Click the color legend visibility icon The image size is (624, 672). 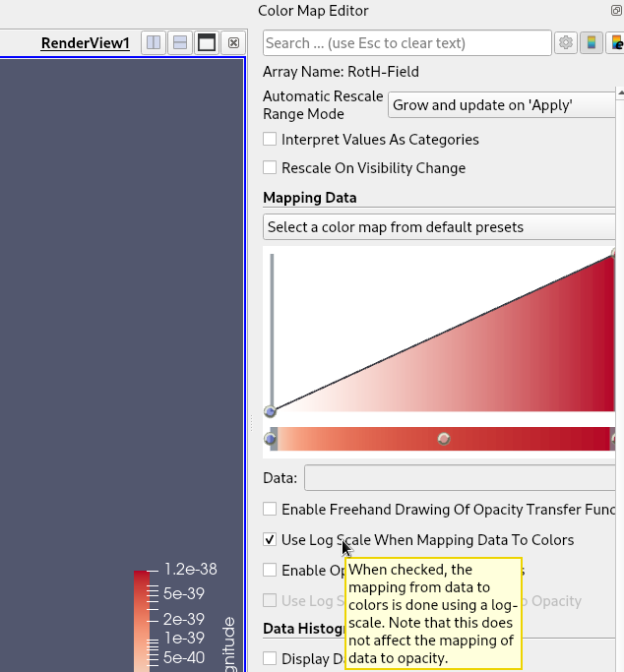592,43
